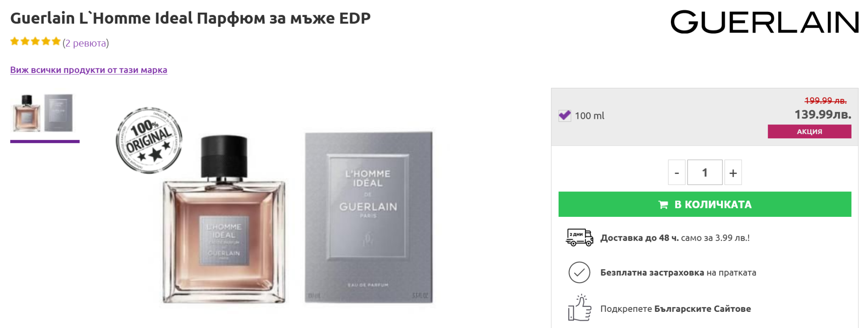Click the thumbs-up support icon
The image size is (868, 328).
click(x=579, y=308)
